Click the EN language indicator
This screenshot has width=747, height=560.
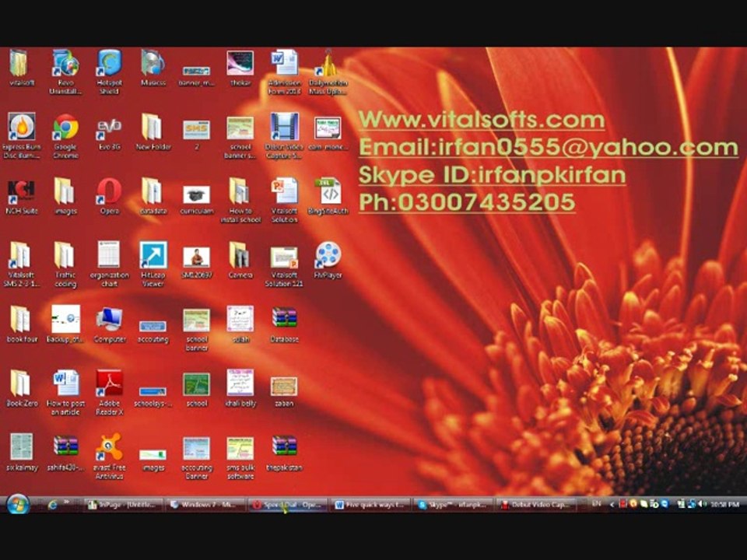click(x=596, y=504)
